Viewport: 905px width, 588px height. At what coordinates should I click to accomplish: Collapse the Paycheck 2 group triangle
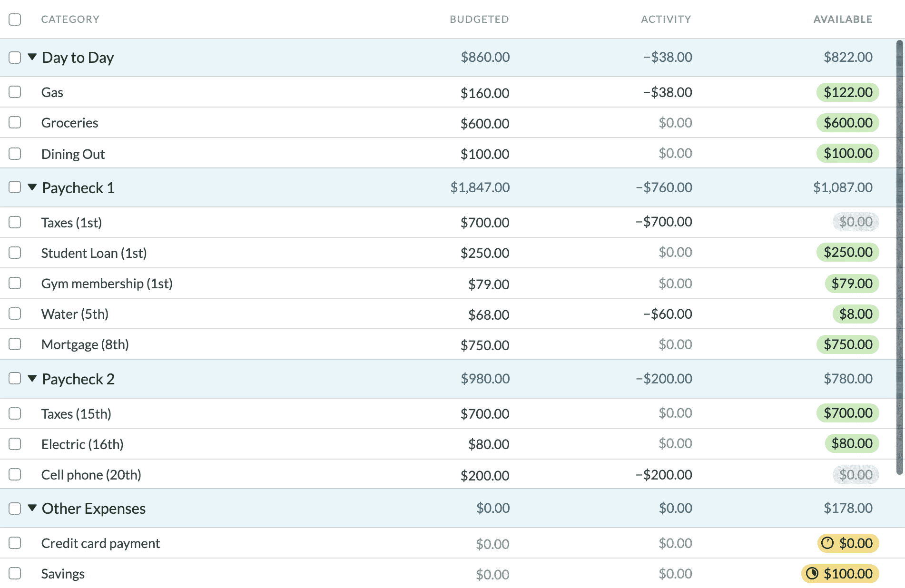[32, 379]
